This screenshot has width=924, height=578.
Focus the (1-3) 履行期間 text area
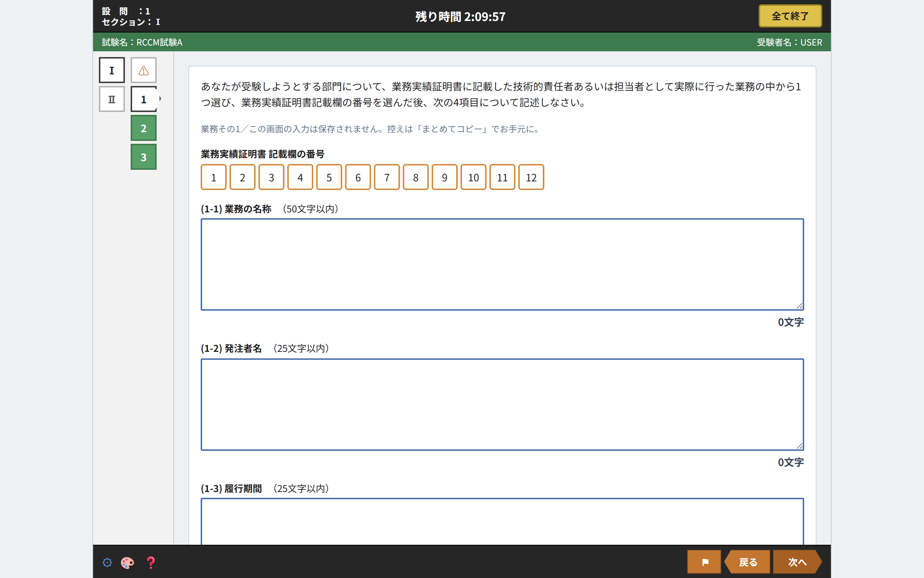click(x=502, y=522)
